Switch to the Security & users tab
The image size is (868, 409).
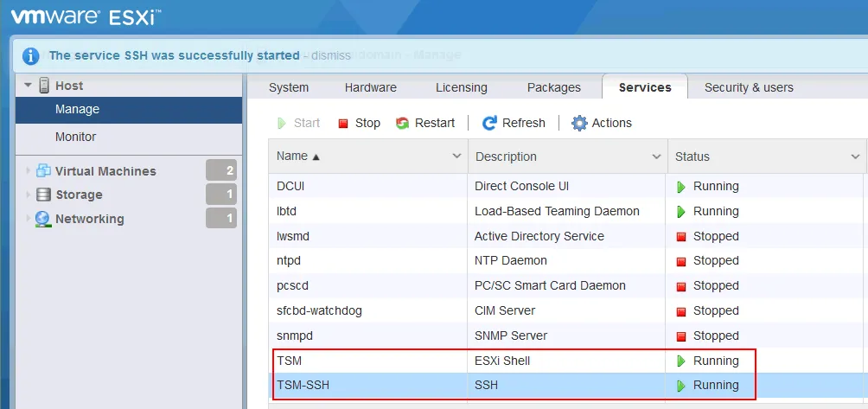pyautogui.click(x=749, y=87)
